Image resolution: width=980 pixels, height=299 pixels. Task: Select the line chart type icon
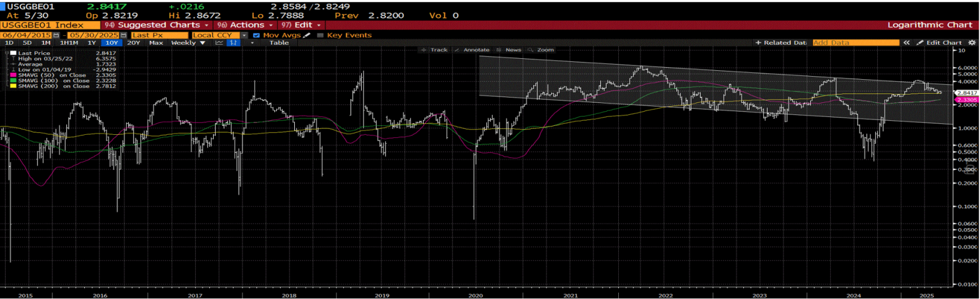coord(219,43)
